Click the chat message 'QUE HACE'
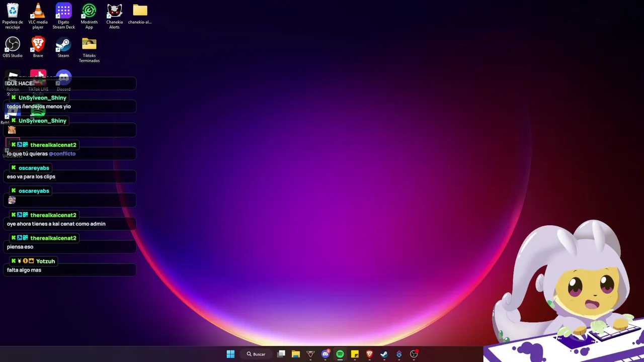The height and width of the screenshot is (362, 644). (x=20, y=83)
